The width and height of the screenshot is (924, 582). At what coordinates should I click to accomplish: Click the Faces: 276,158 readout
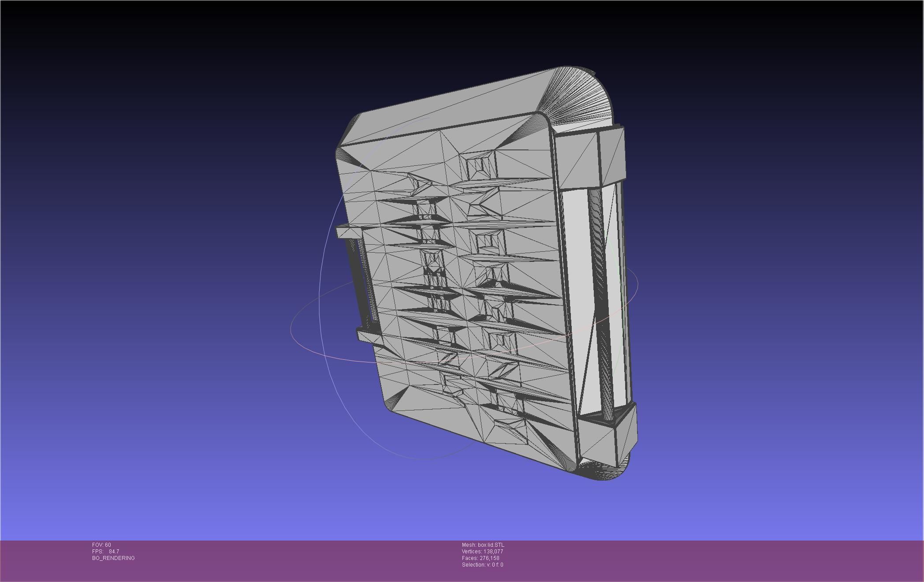tap(481, 558)
